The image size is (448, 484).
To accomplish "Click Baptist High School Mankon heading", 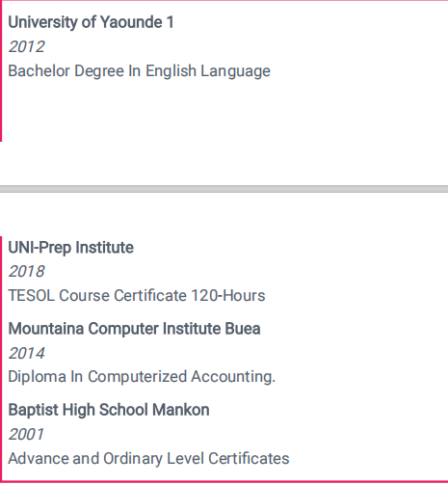I will (x=109, y=410).
